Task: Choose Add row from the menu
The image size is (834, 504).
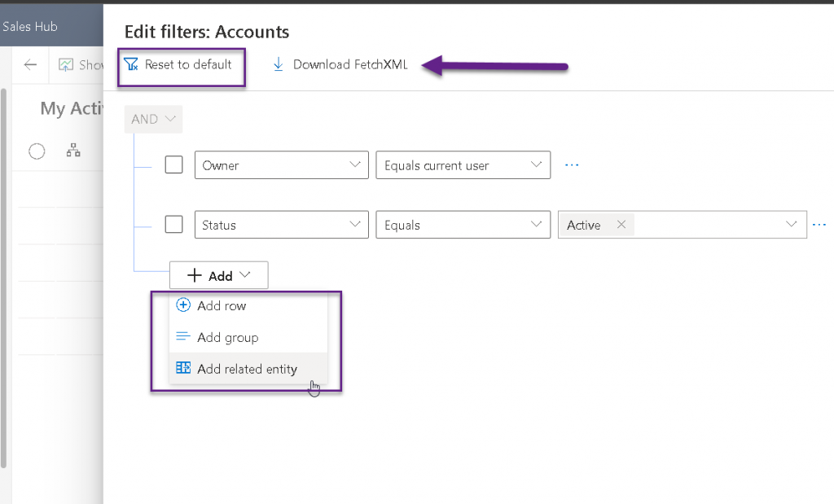Action: point(221,306)
